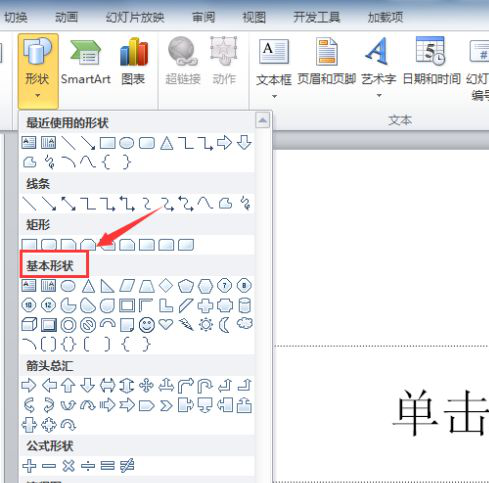This screenshot has height=484, width=489.
Task: Switch to the 视图 view tab
Action: click(254, 17)
